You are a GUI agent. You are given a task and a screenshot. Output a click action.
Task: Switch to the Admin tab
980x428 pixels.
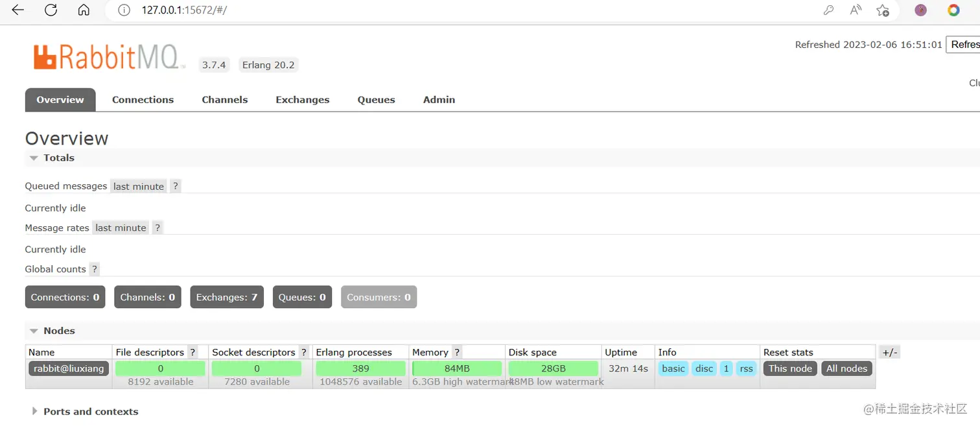(439, 100)
